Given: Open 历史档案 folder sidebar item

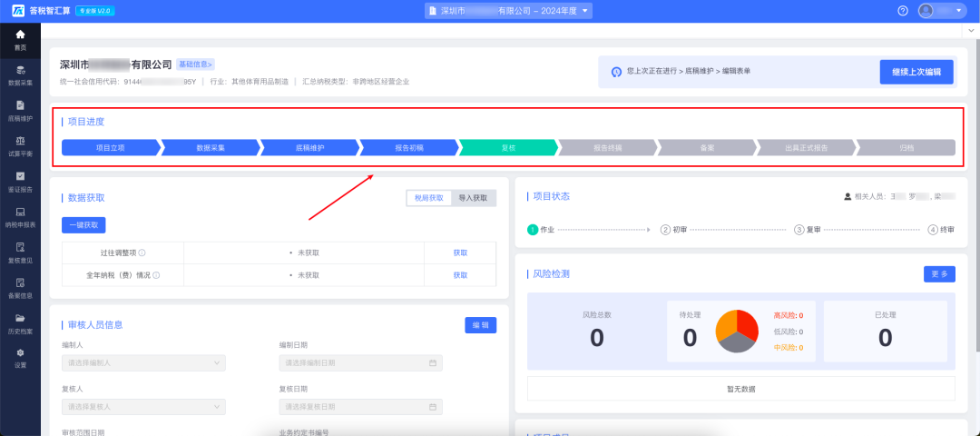Looking at the screenshot, I should pos(20,323).
